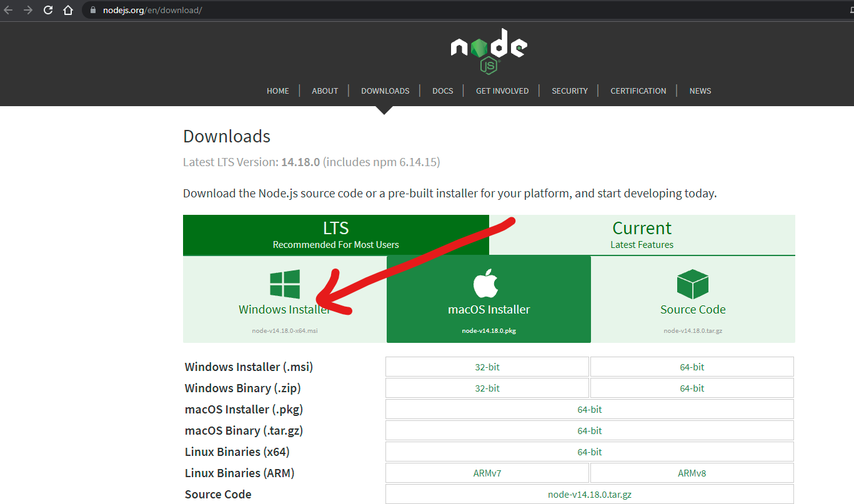Viewport: 854px width, 504px height.
Task: Click the Linux Binaries (x64) row label
Action: [x=237, y=452]
